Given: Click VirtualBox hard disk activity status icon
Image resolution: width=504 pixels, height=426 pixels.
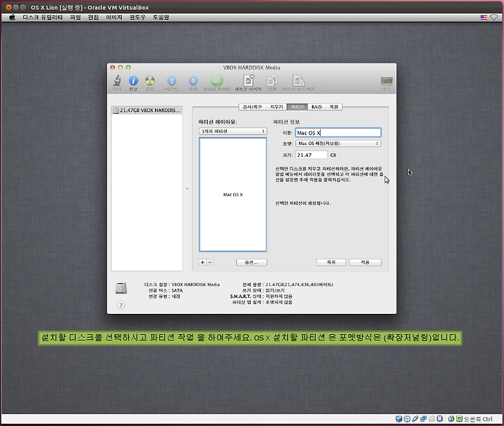Looking at the screenshot, I should (x=398, y=418).
